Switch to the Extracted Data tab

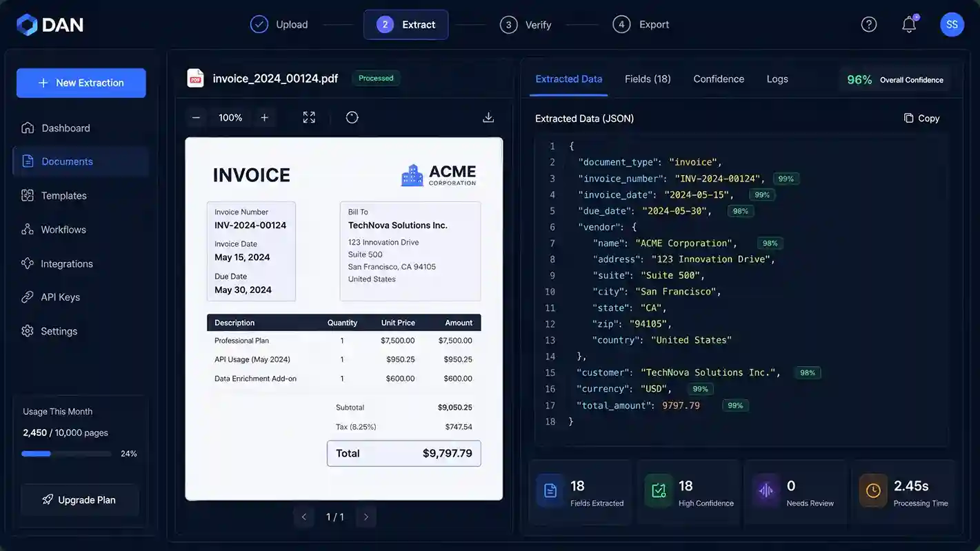point(569,79)
